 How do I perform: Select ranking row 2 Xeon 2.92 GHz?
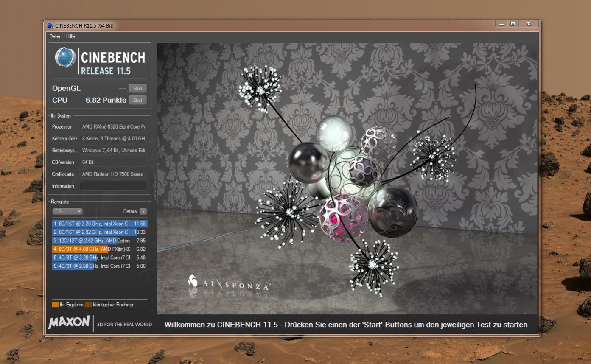click(100, 232)
